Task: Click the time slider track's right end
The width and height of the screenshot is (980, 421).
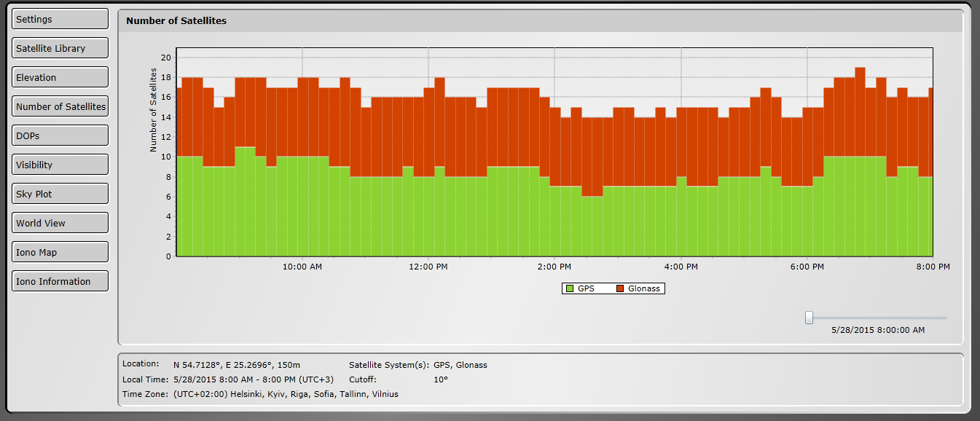Action: 945,318
